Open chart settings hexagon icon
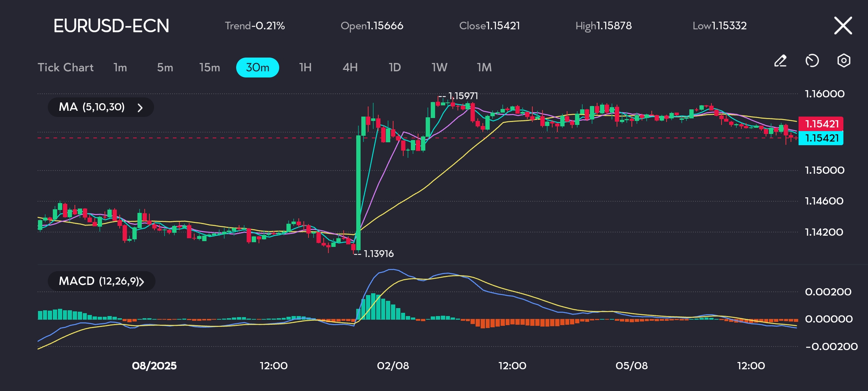868x391 pixels. (843, 61)
